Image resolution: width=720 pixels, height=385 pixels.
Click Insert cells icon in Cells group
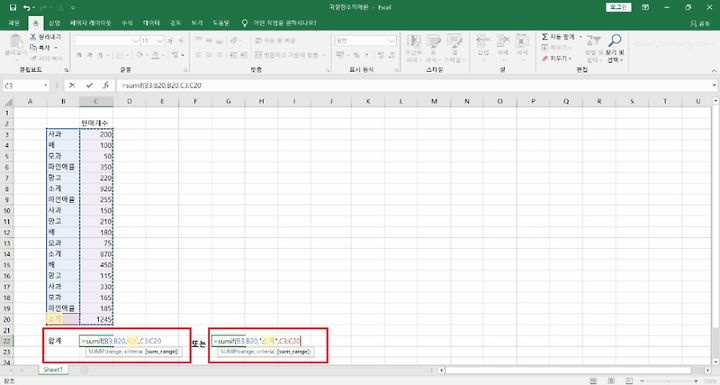pos(483,41)
